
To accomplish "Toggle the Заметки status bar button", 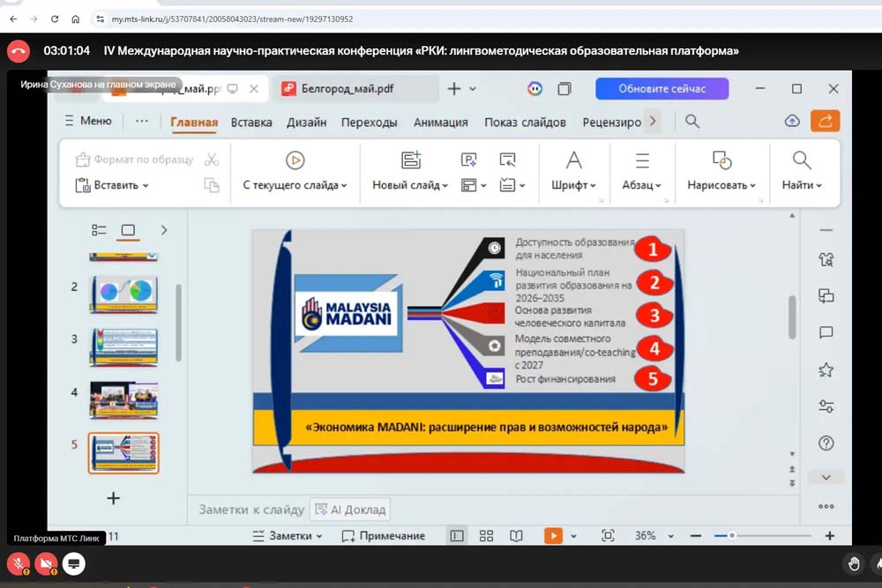I will (287, 536).
